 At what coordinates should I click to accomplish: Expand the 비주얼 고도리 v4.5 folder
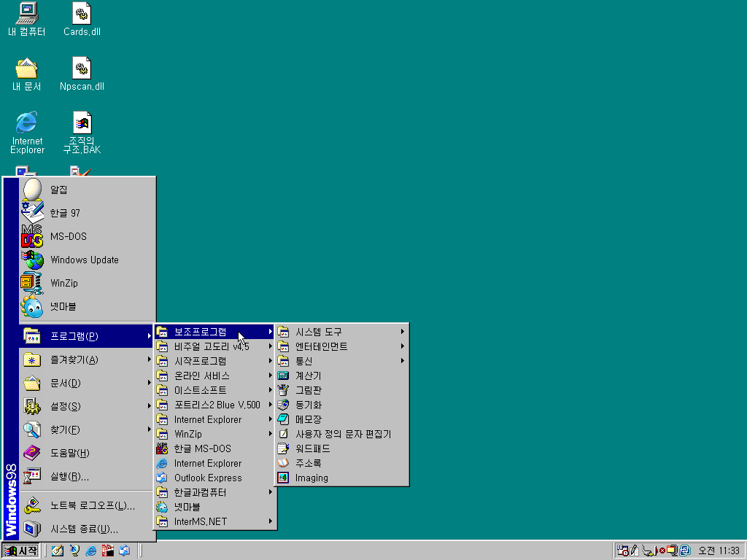click(214, 346)
